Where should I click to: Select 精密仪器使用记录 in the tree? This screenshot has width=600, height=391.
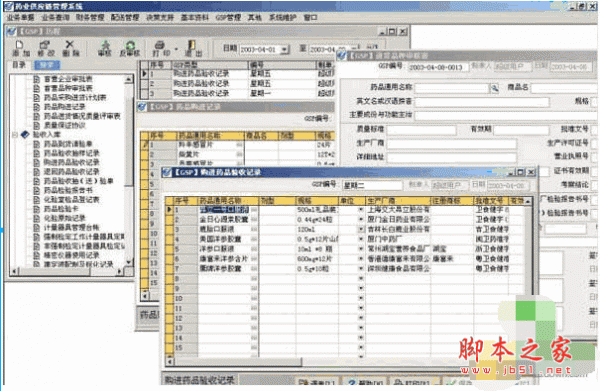point(72,255)
